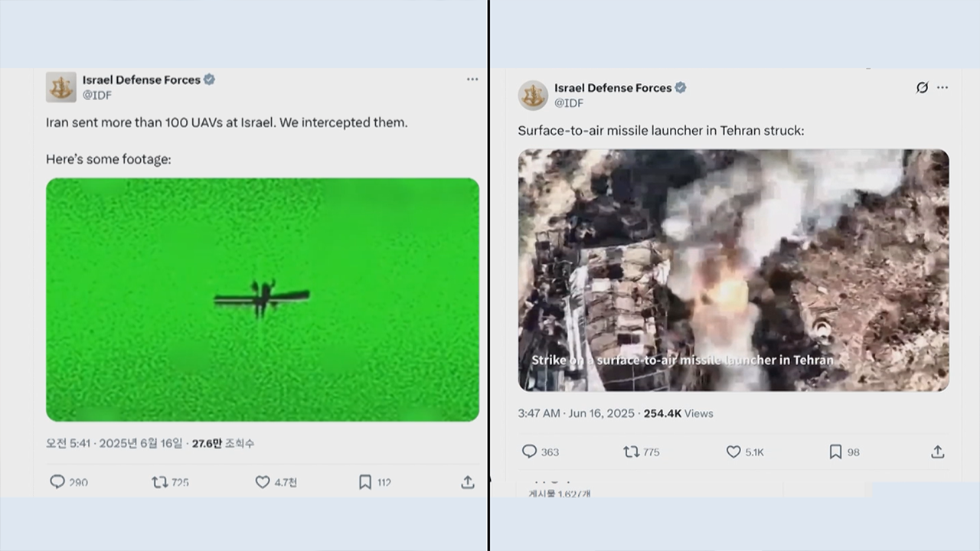Screen dimensions: 980x551
Task: Share the Tehran missile launcher tweet
Action: (937, 452)
